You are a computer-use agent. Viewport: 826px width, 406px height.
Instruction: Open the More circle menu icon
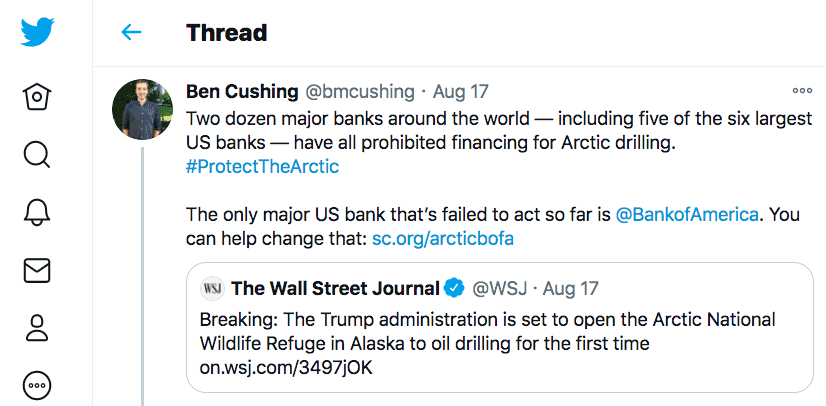tap(37, 385)
